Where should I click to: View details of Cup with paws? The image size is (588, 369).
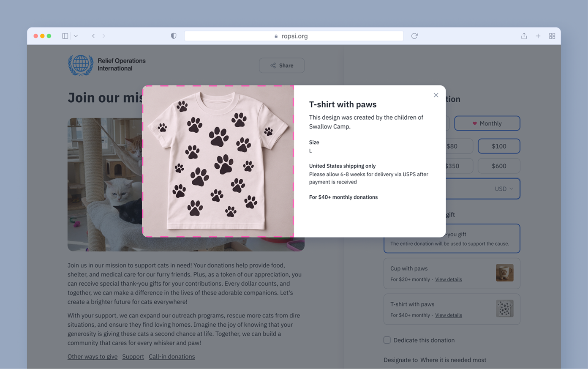pos(449,279)
